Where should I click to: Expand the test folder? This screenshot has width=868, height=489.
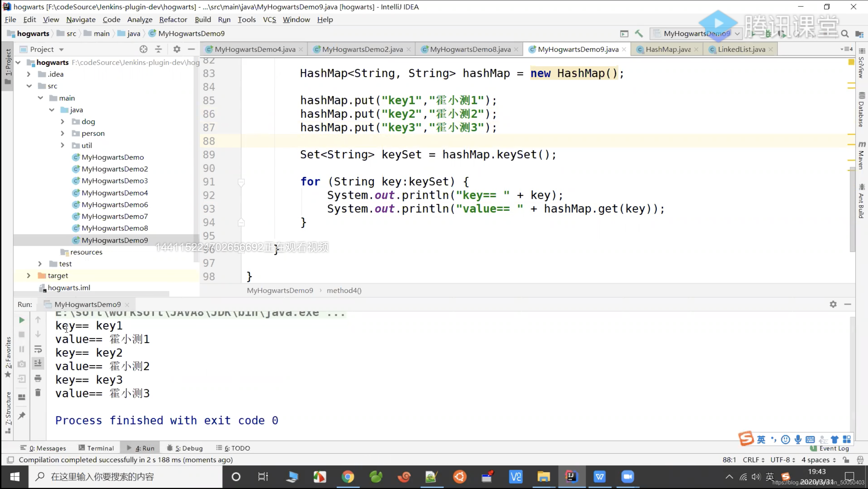(x=40, y=264)
